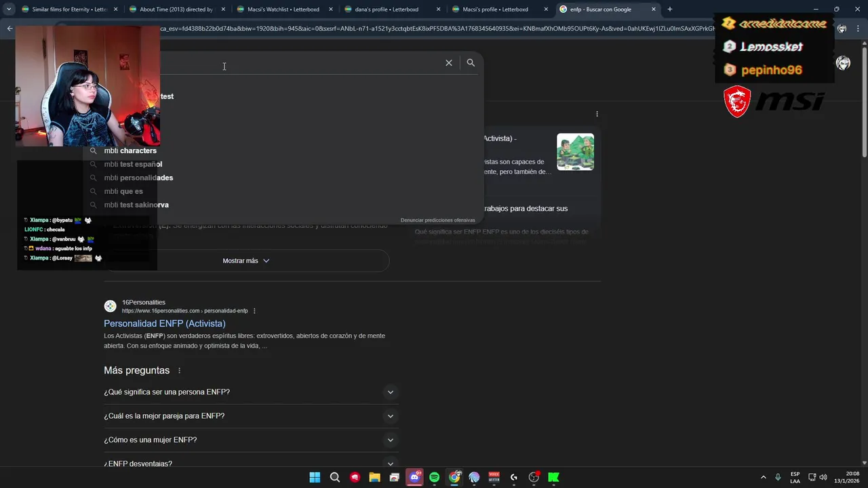Open the Chrome tab search dropdown arrow
The width and height of the screenshot is (868, 488).
click(9, 9)
